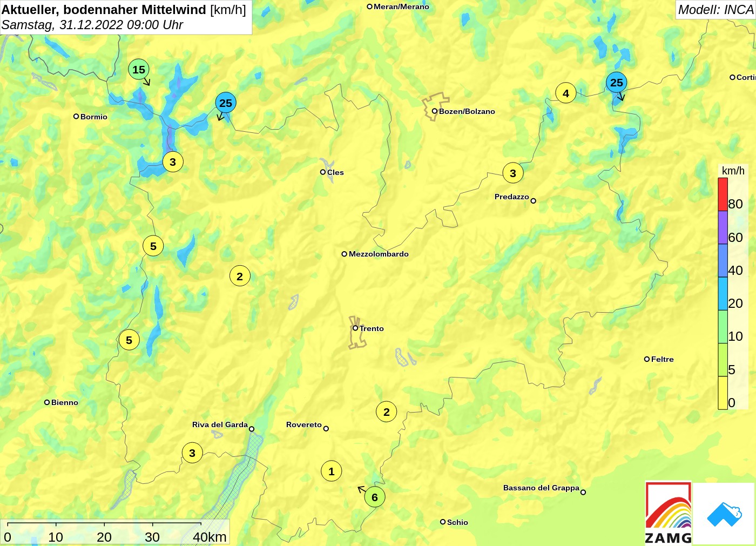Pick the lime 5 km/h legend color
756x546 pixels.
point(723,360)
